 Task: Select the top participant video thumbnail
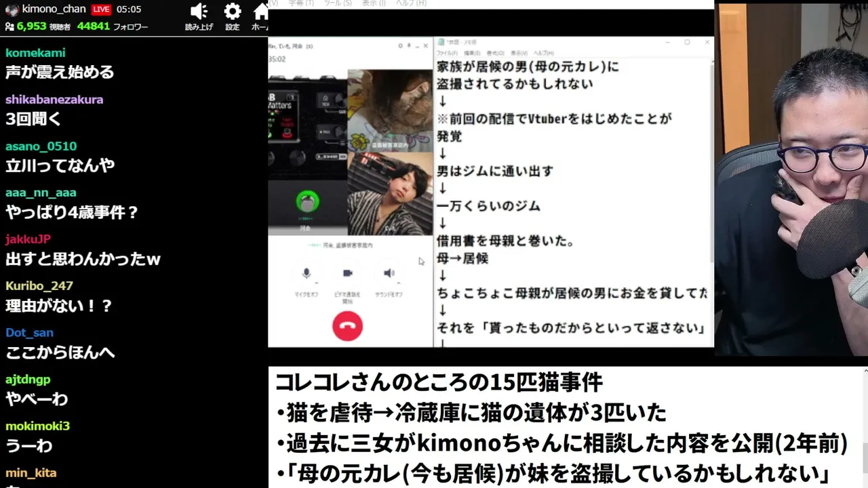390,110
